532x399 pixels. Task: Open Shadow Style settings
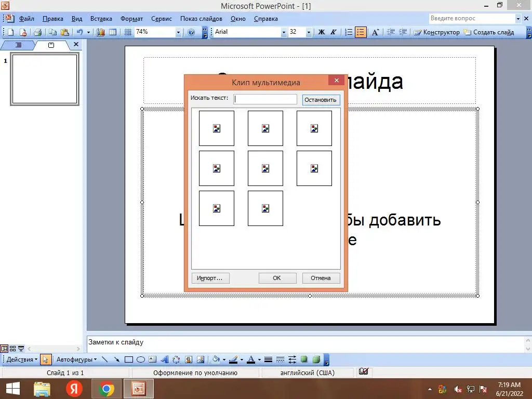click(x=304, y=360)
